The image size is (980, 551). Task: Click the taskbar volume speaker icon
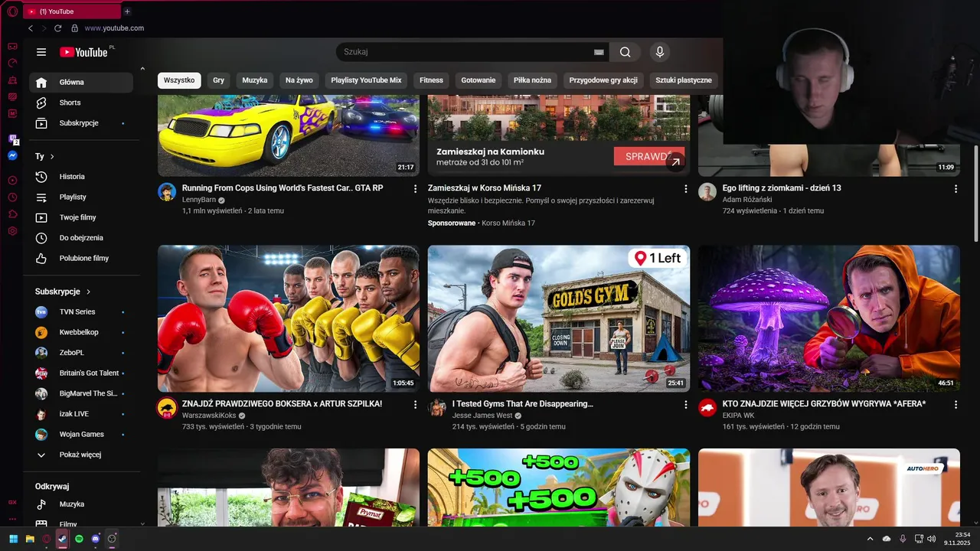(x=932, y=539)
